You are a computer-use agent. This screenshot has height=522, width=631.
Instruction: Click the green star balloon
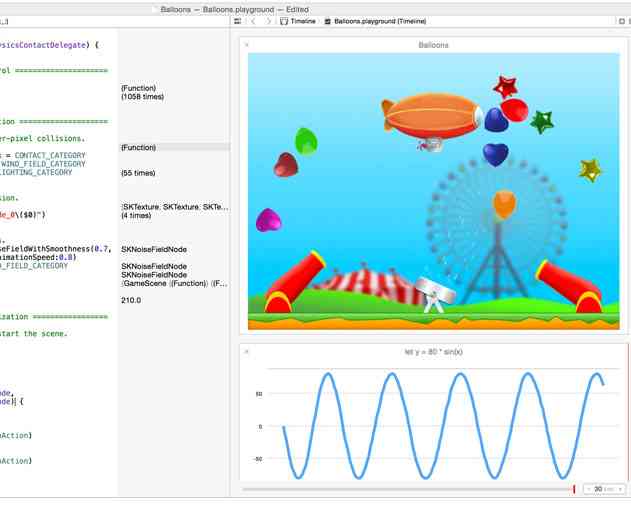[542, 122]
